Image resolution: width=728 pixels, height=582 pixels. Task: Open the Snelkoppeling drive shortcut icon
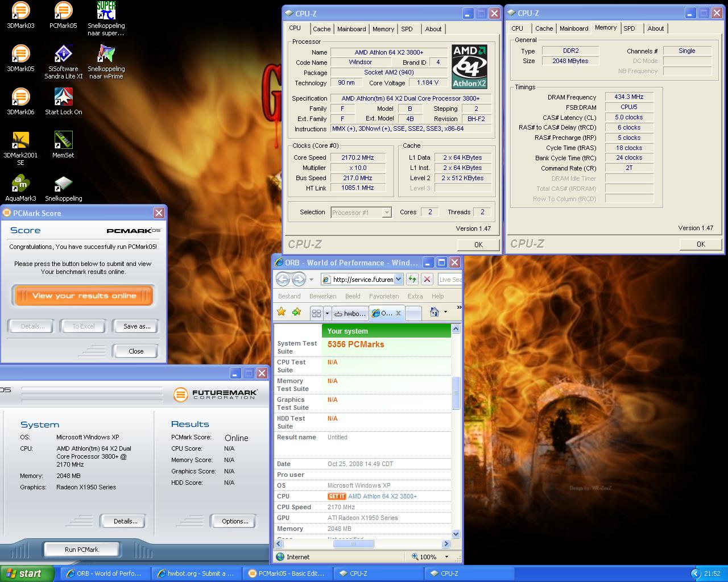(63, 188)
